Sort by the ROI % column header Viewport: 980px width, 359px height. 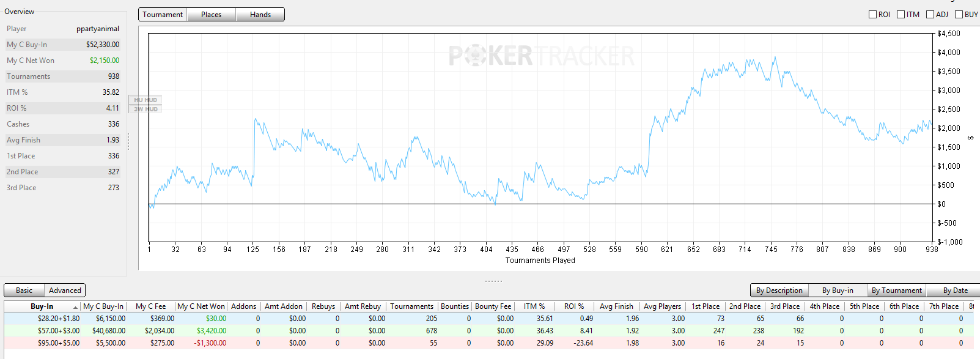pyautogui.click(x=574, y=306)
